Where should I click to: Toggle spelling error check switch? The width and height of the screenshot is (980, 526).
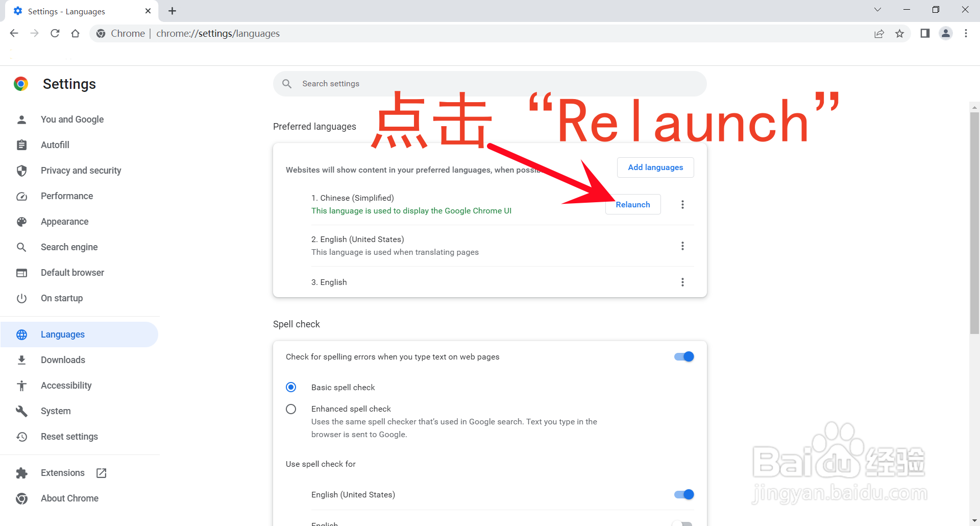(684, 356)
